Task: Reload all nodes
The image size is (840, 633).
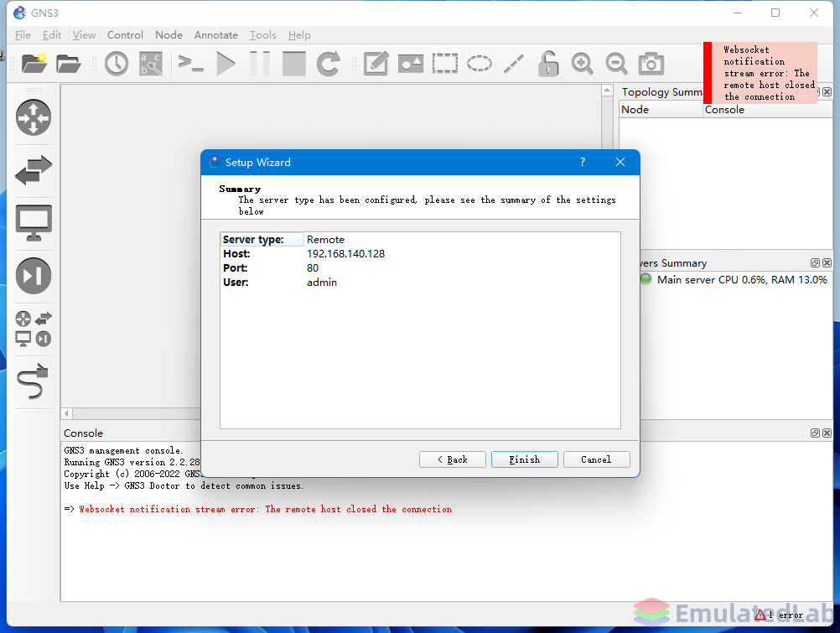Action: [329, 64]
